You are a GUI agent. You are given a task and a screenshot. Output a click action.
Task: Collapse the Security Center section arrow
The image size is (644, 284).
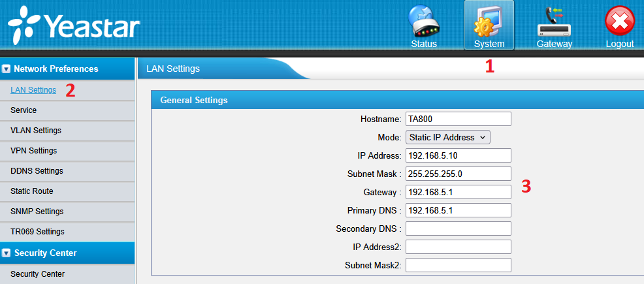tap(7, 253)
